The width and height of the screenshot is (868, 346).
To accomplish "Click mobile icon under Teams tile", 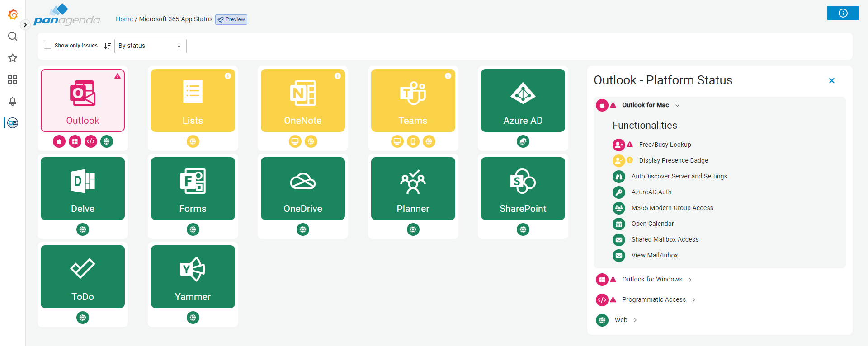I will click(x=413, y=141).
